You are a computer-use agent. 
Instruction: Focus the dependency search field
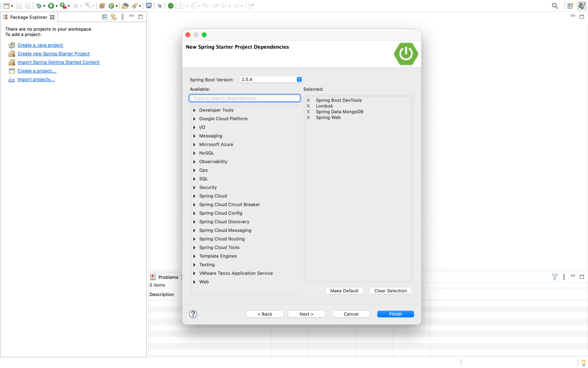[x=245, y=98]
